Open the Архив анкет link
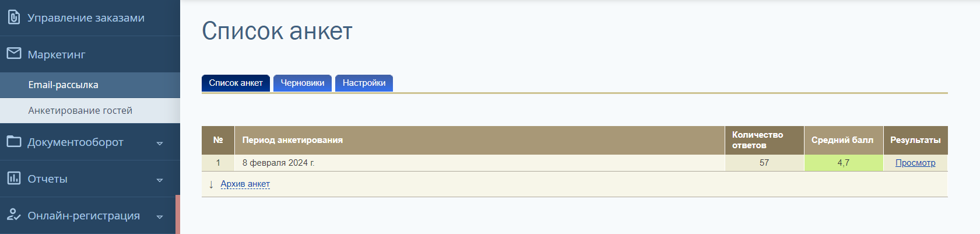This screenshot has height=234, width=980. [x=245, y=184]
